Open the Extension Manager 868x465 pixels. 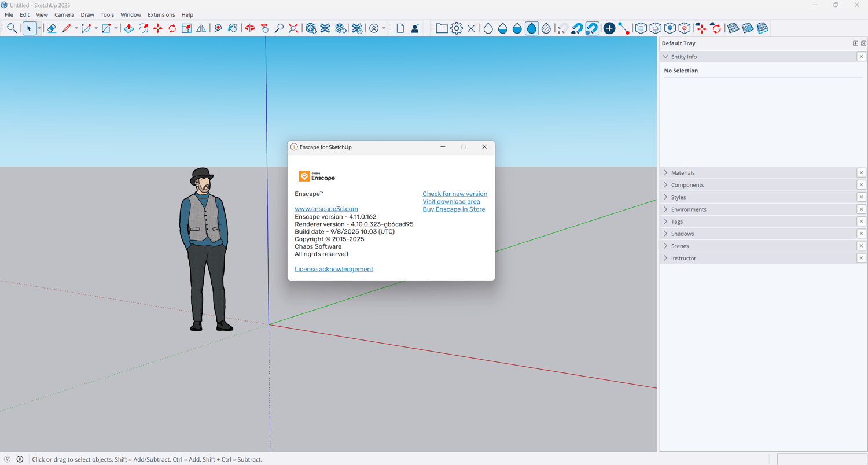357,28
